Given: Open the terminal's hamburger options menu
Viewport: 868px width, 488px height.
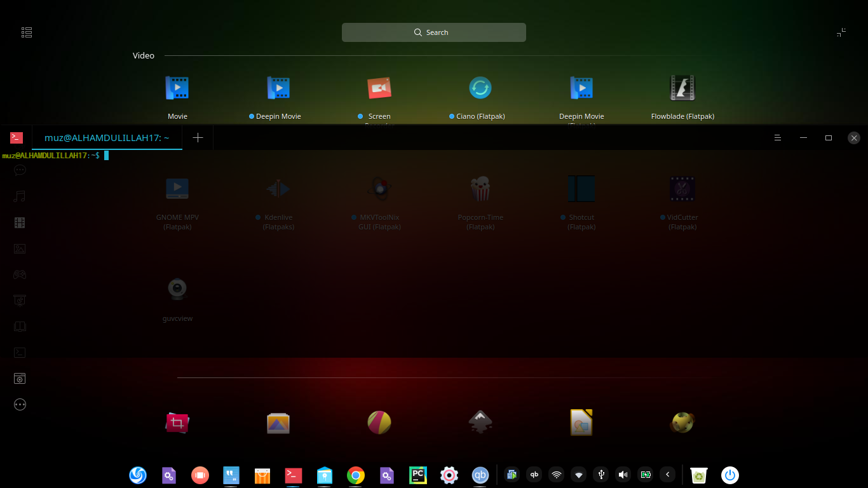Looking at the screenshot, I should [x=777, y=137].
